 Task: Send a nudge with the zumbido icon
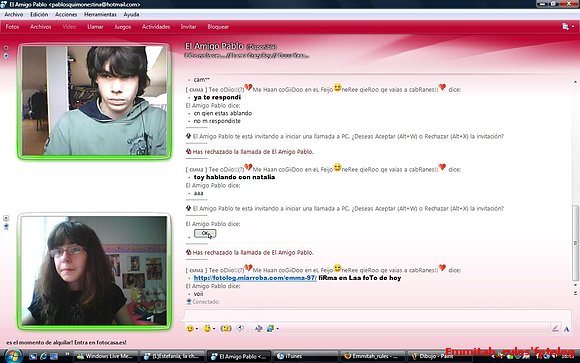(x=226, y=328)
